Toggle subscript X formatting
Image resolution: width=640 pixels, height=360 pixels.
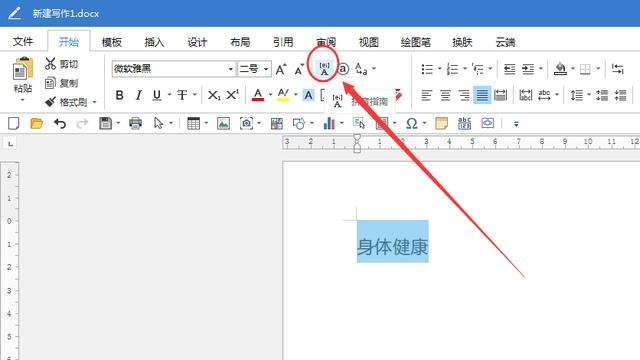(x=214, y=96)
